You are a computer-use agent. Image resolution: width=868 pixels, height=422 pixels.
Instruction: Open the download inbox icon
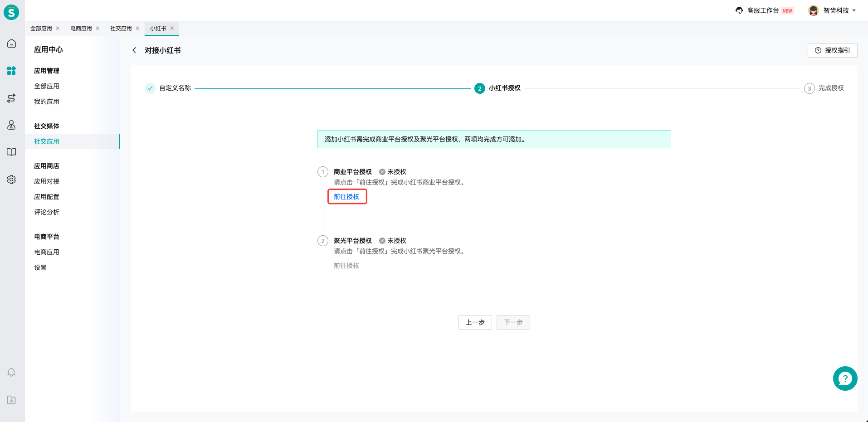point(11,400)
